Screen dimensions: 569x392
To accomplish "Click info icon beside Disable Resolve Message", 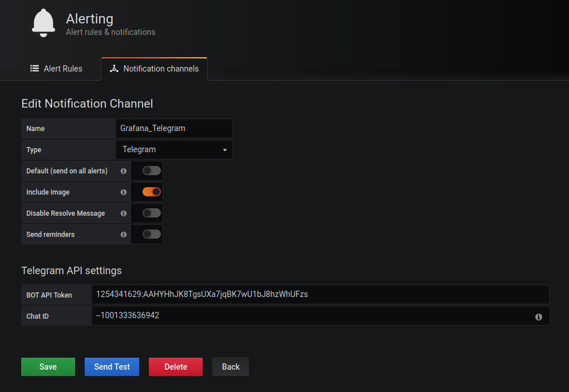I will 124,213.
